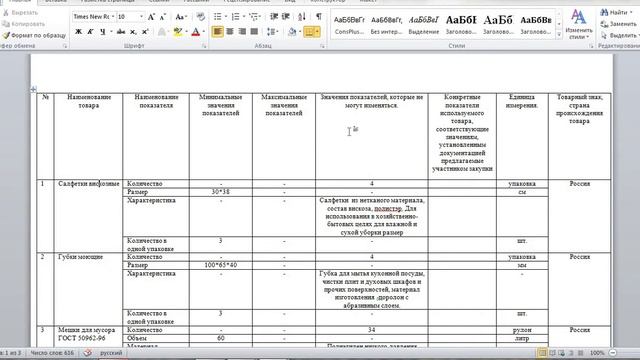Image resolution: width=640 pixels, height=360 pixels.
Task: Toggle bold formatting (Ж)
Action: pos(78,31)
